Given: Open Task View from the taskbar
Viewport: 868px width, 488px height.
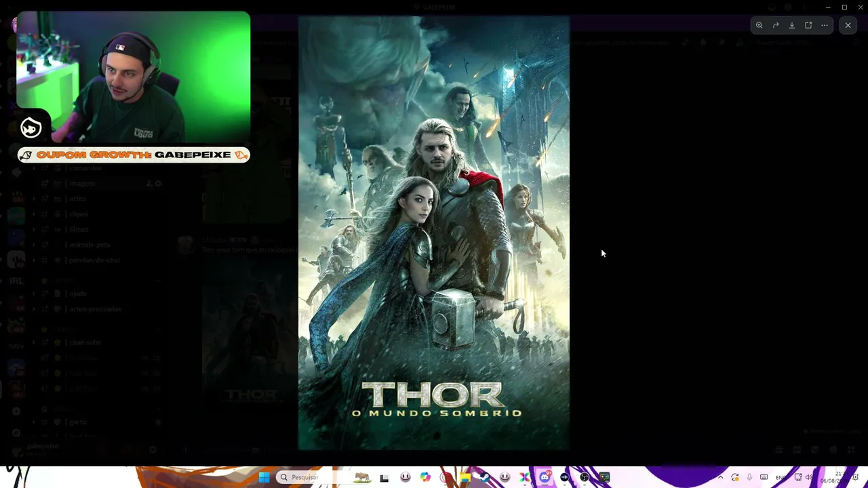Looking at the screenshot, I should (384, 477).
